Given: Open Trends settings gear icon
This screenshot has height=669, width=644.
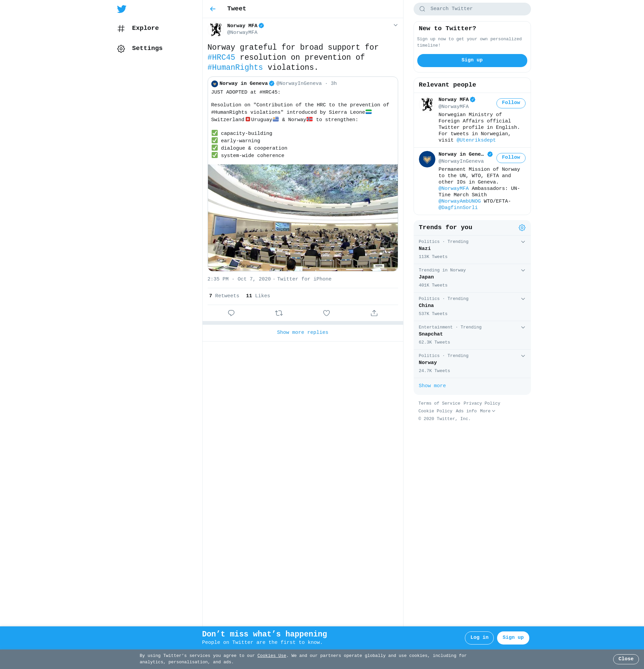Looking at the screenshot, I should click(522, 228).
